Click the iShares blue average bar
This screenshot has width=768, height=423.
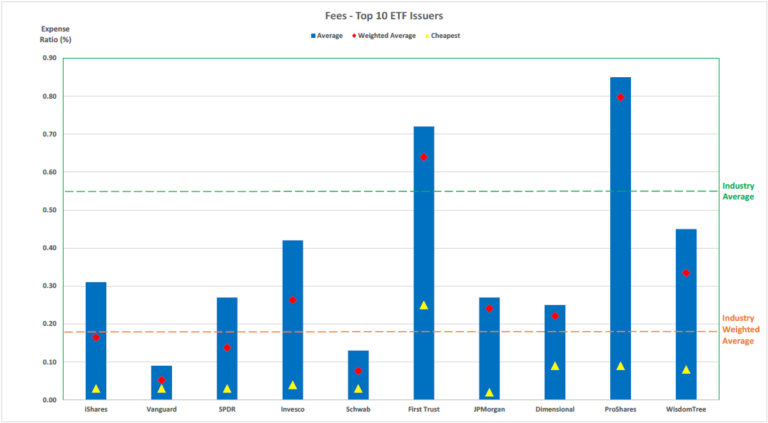(96, 341)
